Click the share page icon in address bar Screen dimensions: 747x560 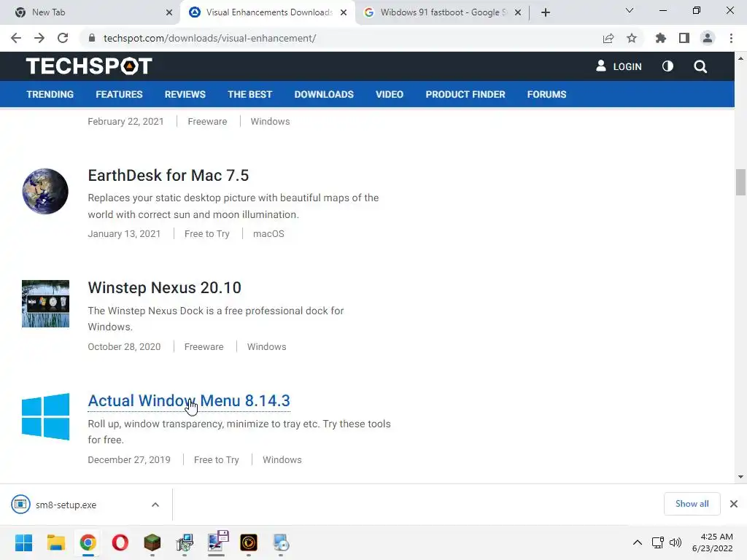[x=608, y=38]
